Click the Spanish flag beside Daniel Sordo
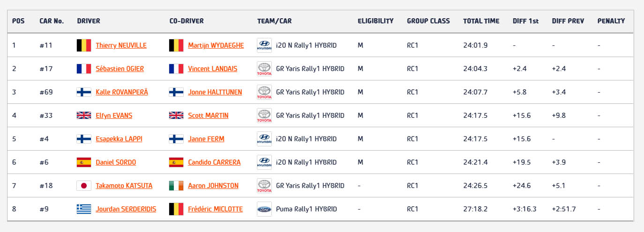 84,162
